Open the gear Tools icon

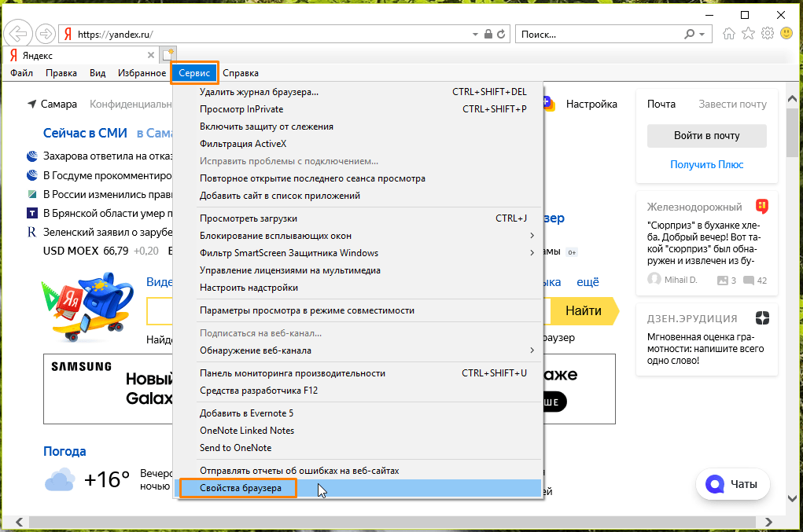click(x=767, y=34)
